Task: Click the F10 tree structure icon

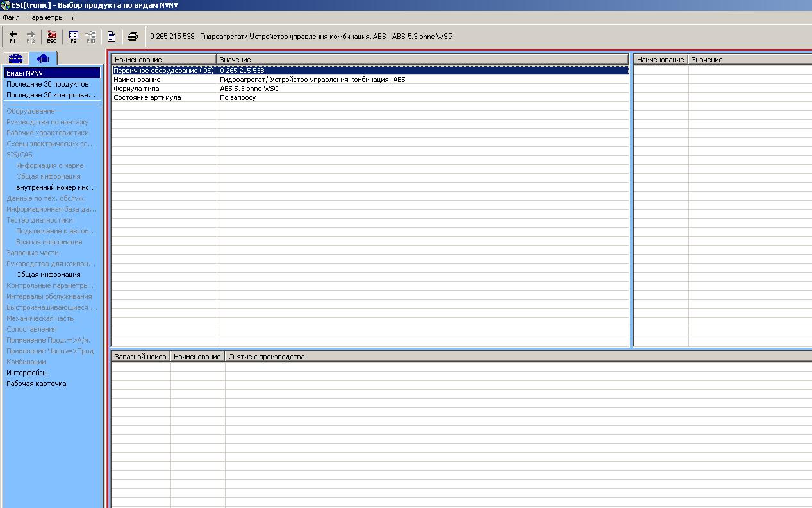Action: pyautogui.click(x=90, y=37)
